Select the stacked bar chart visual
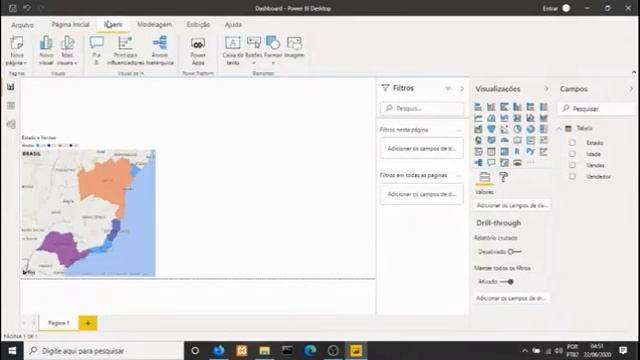This screenshot has width=640, height=360. point(478,107)
